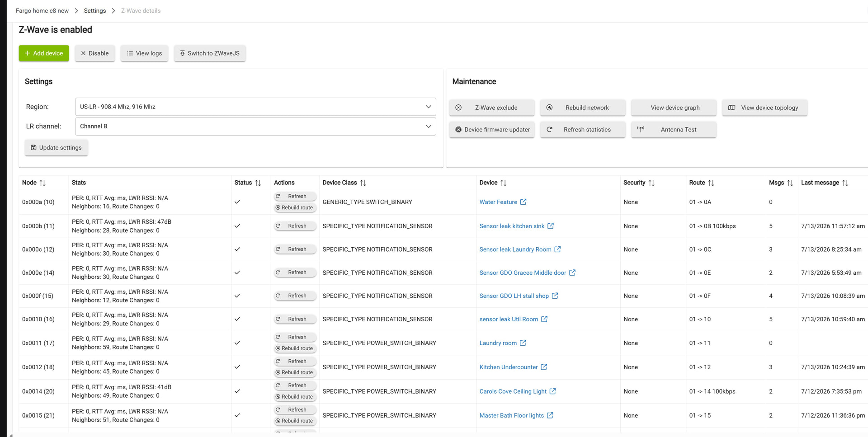Open external link icon for Kitchen Undercounter
Screen dimensions: 868x437
544,367
